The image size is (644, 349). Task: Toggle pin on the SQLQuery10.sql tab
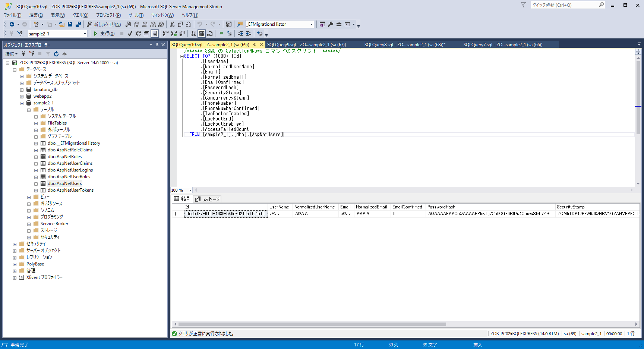point(255,45)
